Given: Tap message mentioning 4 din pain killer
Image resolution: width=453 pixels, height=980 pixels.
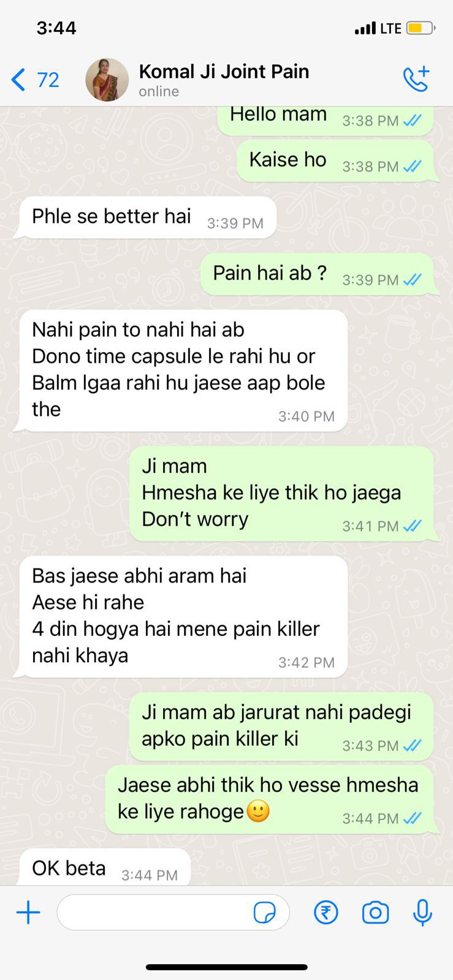Looking at the screenshot, I should coord(182,617).
